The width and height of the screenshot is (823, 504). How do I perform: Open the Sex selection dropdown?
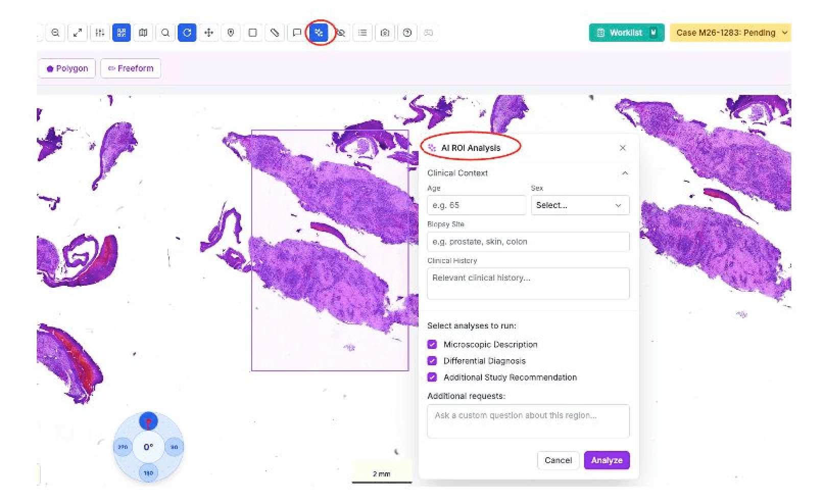(579, 205)
